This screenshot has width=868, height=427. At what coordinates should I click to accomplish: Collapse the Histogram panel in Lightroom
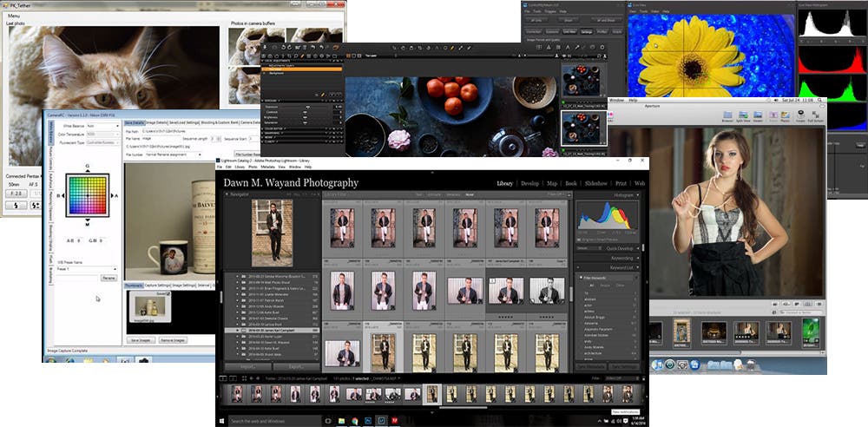(608, 195)
